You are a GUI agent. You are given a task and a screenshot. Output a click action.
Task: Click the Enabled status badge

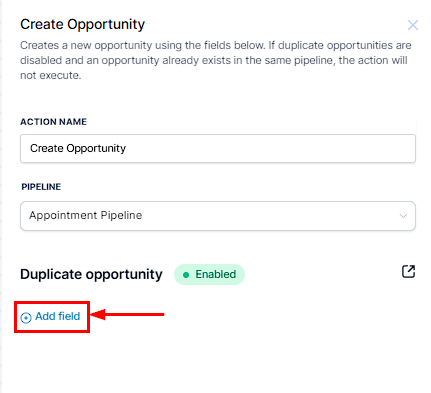pyautogui.click(x=209, y=275)
